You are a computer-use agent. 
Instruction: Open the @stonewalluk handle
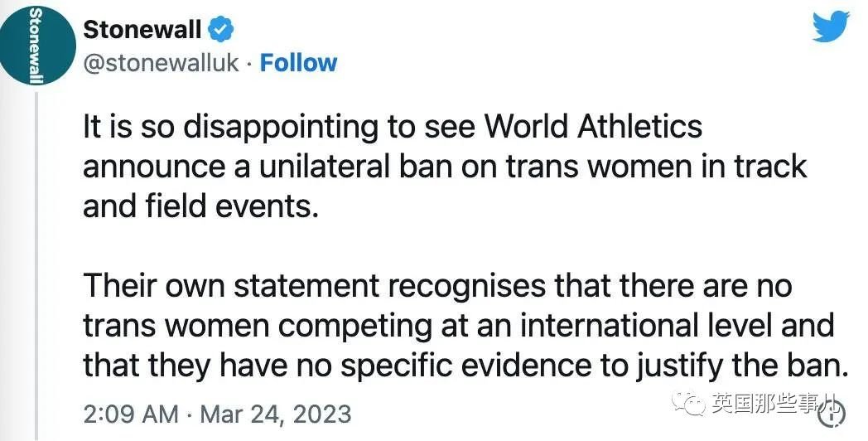pyautogui.click(x=161, y=63)
